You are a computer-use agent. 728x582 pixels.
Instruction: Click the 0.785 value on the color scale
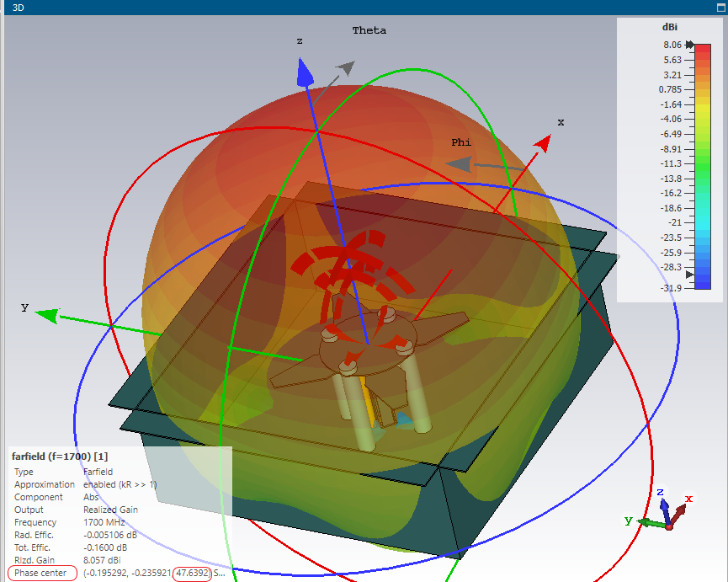[x=670, y=89]
